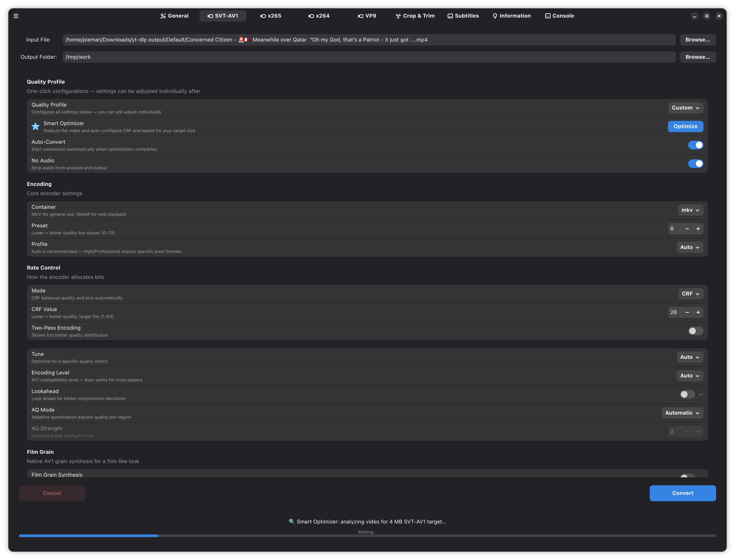
Task: Open the Container mkv dropdown
Action: [690, 210]
